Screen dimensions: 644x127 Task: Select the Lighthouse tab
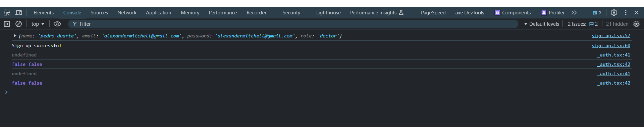click(x=328, y=13)
